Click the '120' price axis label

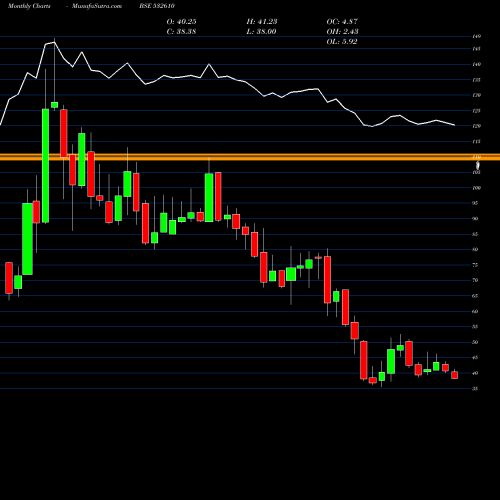pyautogui.click(x=477, y=126)
